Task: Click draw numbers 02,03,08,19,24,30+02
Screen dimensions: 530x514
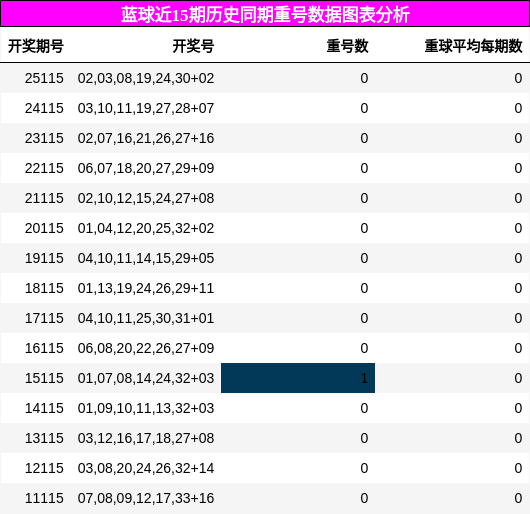Action: pyautogui.click(x=146, y=78)
